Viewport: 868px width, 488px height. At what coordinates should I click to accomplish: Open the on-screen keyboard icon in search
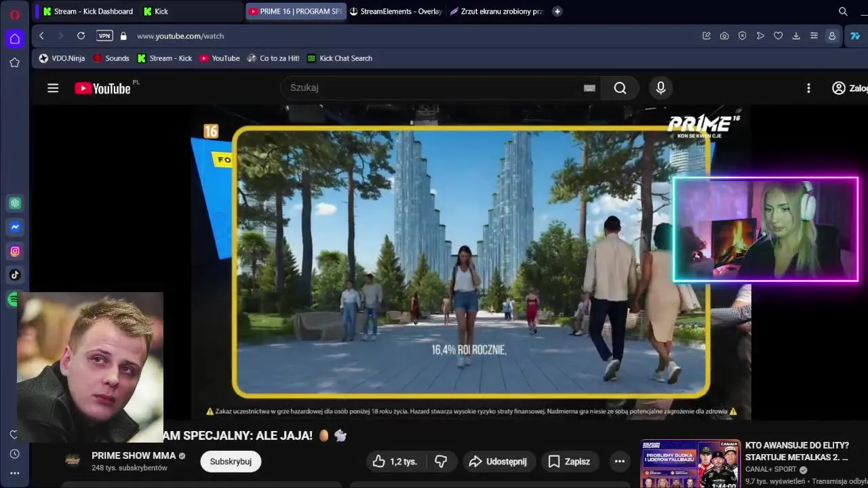589,87
